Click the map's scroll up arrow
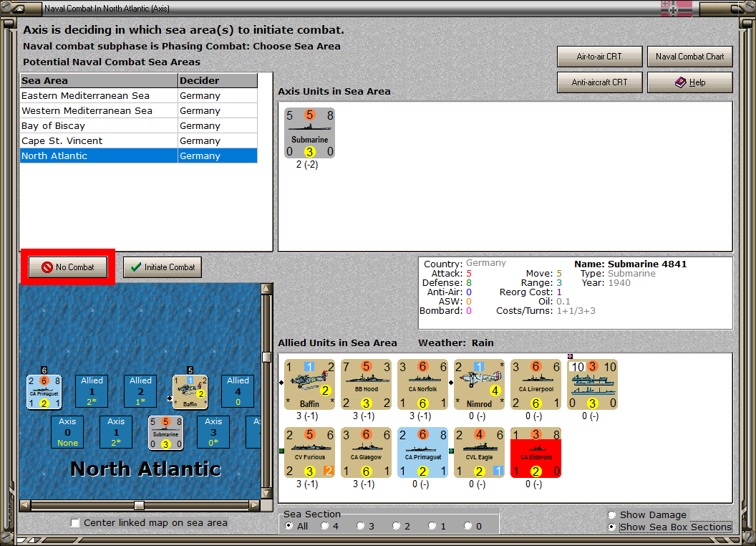This screenshot has height=546, width=756. pos(266,289)
